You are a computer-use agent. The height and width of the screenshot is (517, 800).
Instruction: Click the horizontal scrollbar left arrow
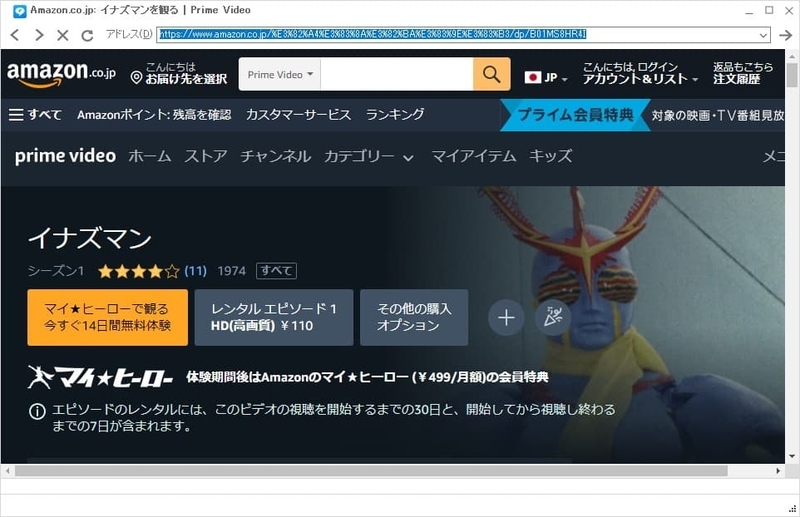coord(7,471)
